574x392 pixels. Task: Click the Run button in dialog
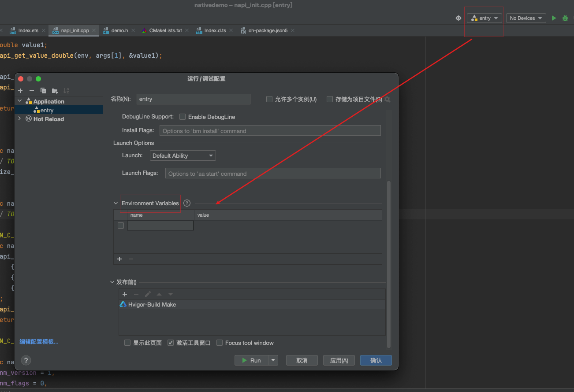(x=252, y=360)
